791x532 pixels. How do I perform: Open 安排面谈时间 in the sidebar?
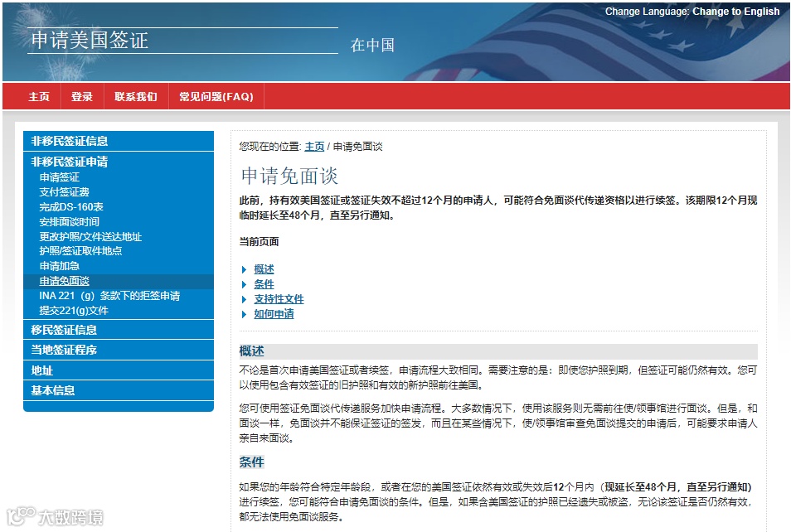69,222
